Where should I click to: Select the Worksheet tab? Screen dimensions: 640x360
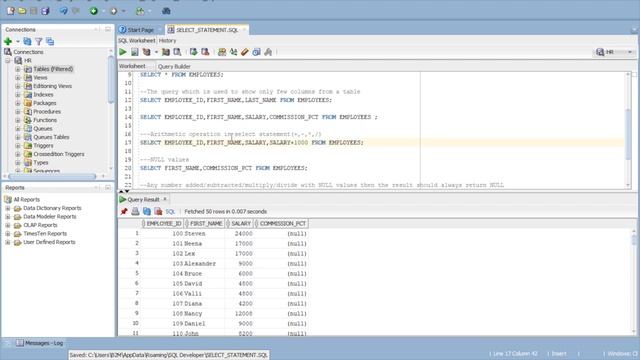pos(132,66)
